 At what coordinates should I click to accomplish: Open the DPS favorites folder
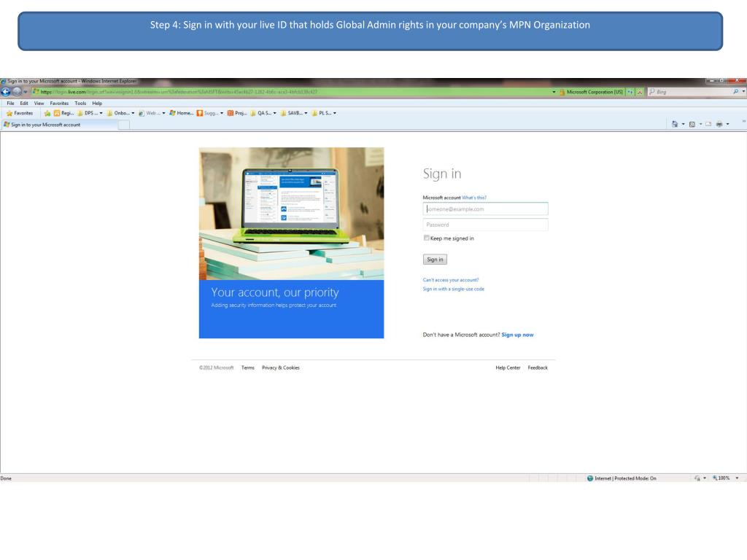[88, 113]
